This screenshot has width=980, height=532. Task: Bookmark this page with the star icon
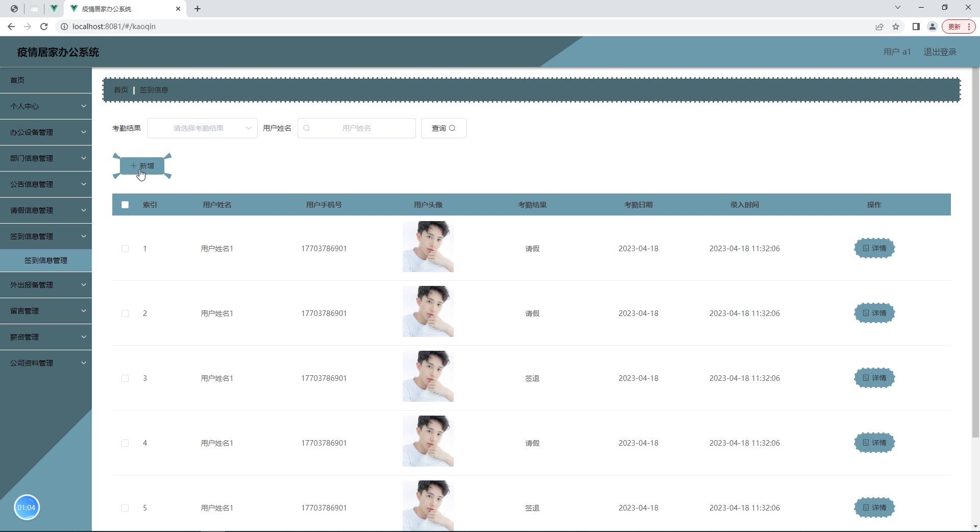[896, 27]
